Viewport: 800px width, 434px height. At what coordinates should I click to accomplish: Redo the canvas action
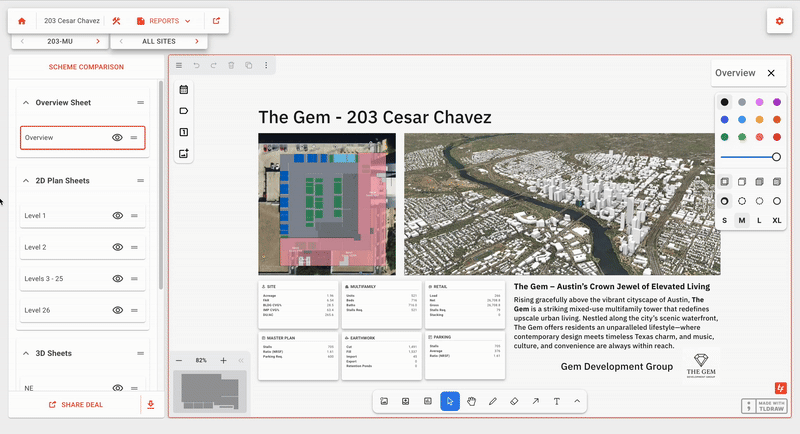(x=214, y=65)
